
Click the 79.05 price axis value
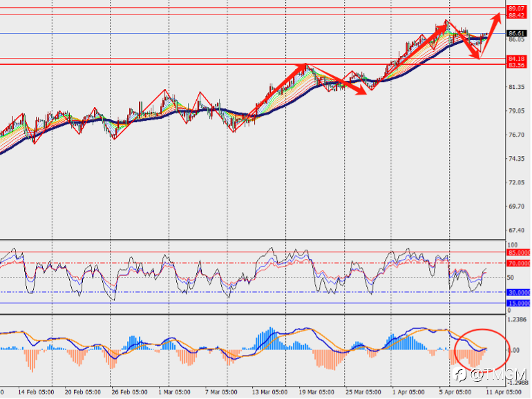pos(516,111)
